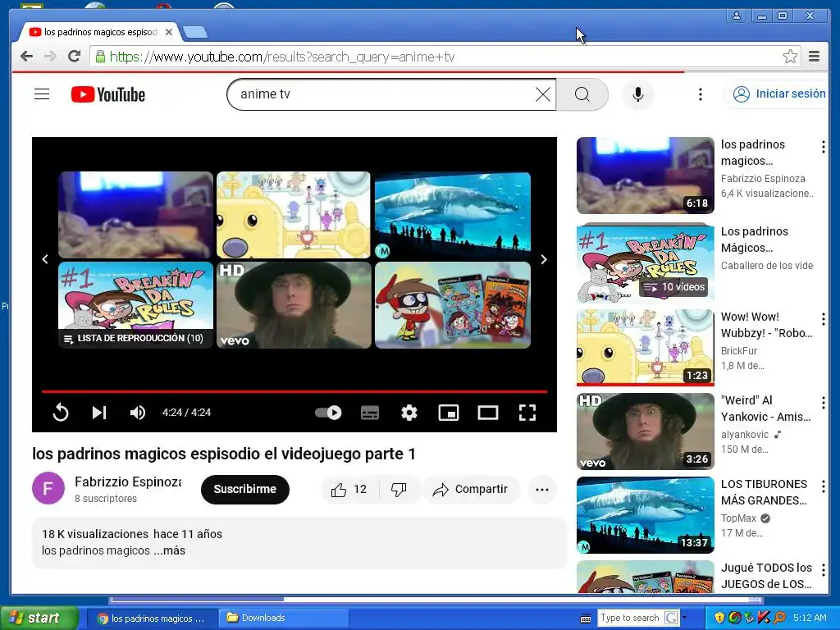840x630 pixels.
Task: Close the los padrinos magicos tab
Action: pos(169,32)
